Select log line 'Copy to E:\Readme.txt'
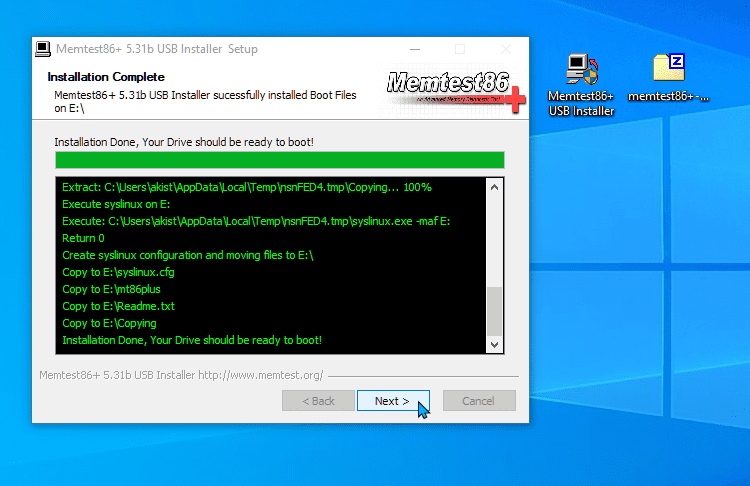Viewport: 750px width, 486px height. point(119,306)
